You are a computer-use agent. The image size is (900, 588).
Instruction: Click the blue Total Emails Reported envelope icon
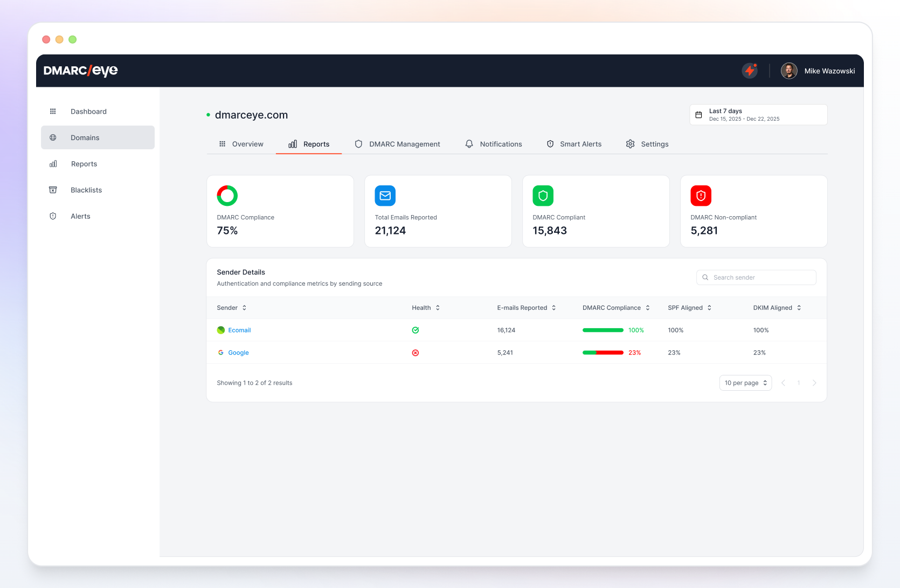pyautogui.click(x=385, y=196)
